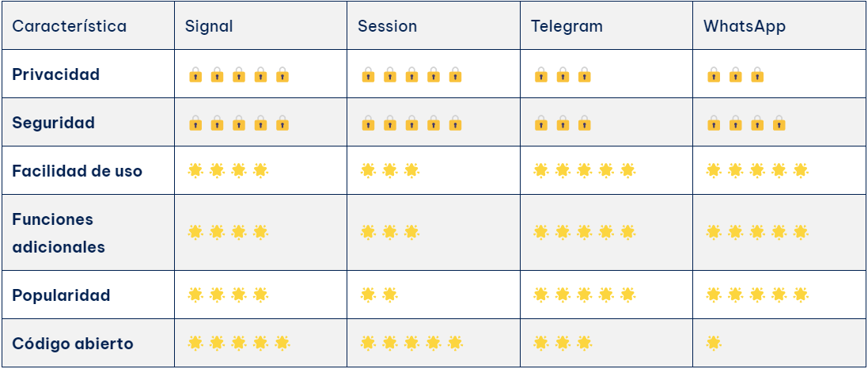Click first star in WhatsApp Facilidad de uso
The width and height of the screenshot is (868, 369).
pos(714,171)
